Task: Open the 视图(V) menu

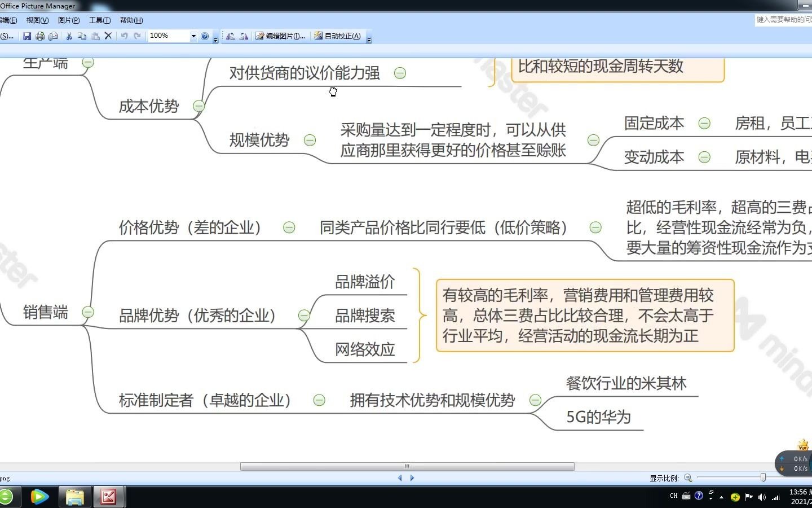Action: 37,20
